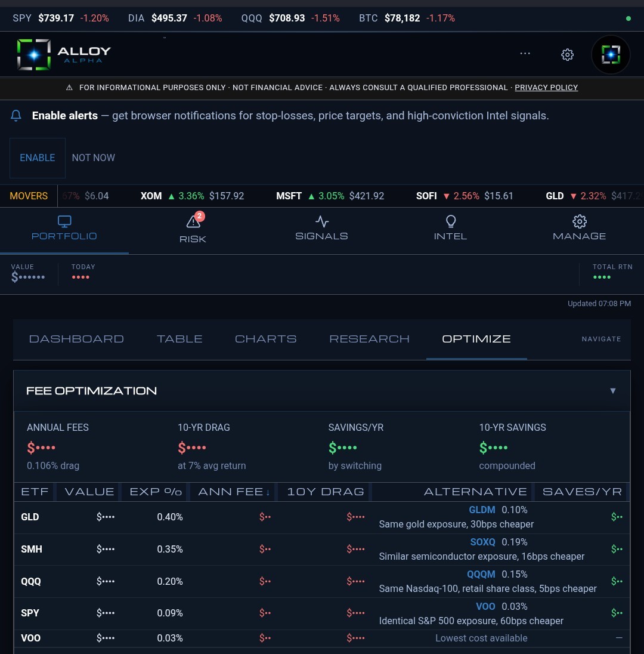Image resolution: width=644 pixels, height=654 pixels.
Task: Click the warning triangle in the disclaimer bar
Action: 69,88
